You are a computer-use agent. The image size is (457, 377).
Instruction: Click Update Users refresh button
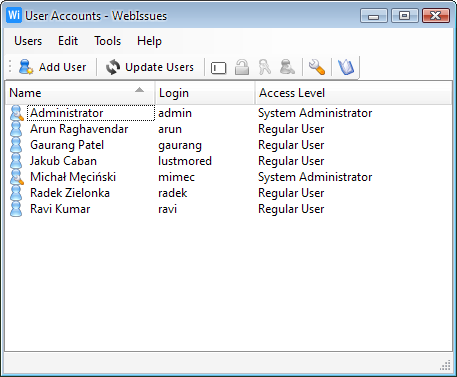tap(150, 67)
